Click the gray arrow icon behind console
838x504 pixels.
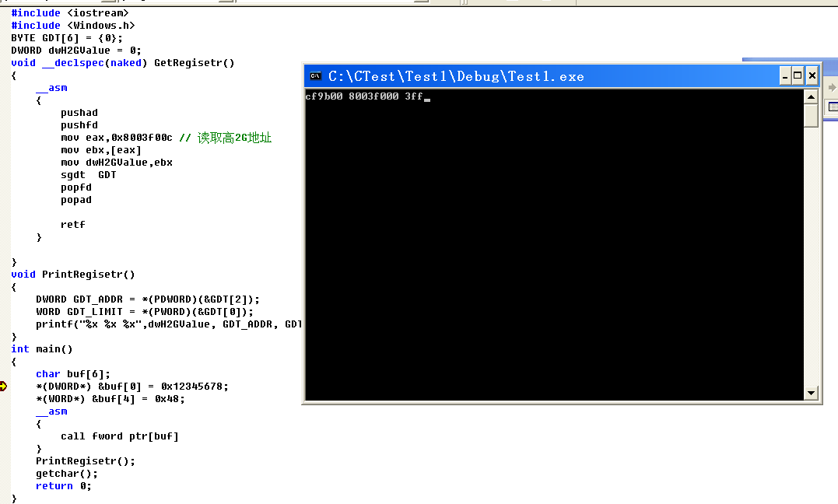tap(833, 88)
